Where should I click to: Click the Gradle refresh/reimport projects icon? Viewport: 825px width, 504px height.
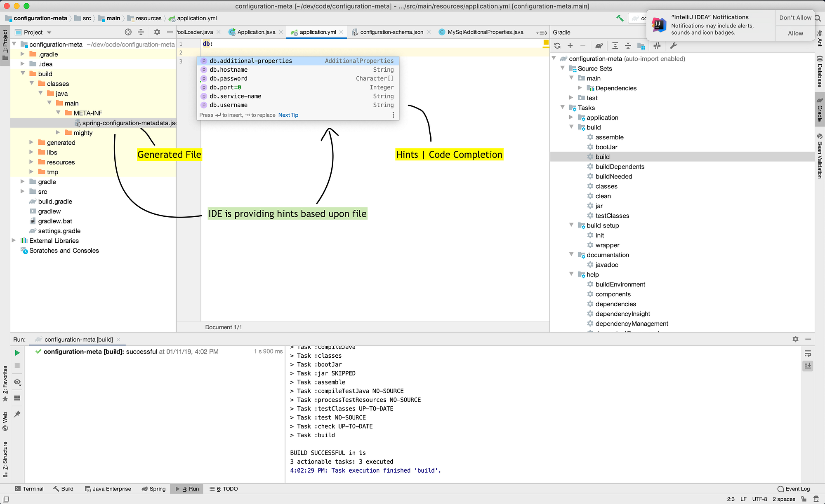[557, 46]
